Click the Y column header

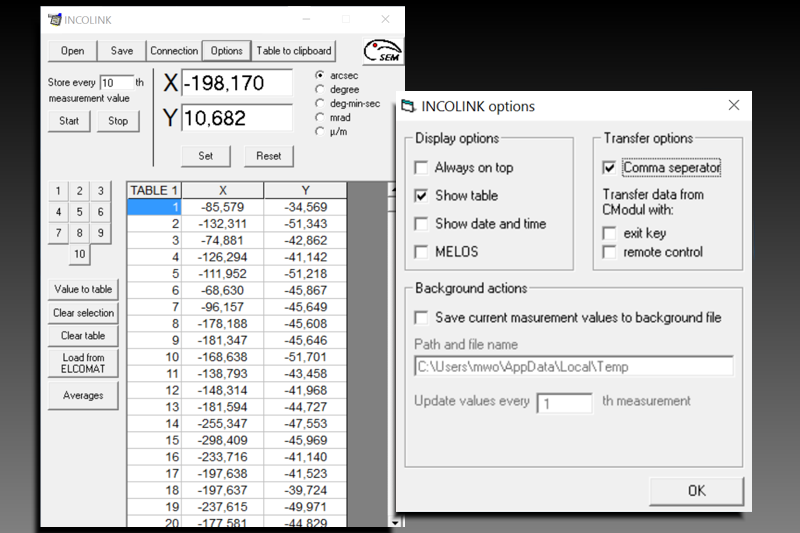[x=306, y=191]
